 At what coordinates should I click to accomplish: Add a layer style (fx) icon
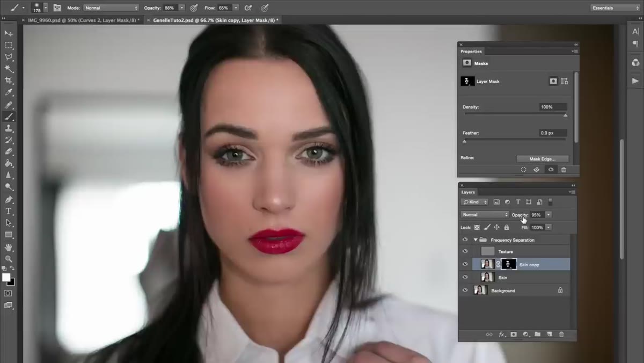tap(502, 334)
